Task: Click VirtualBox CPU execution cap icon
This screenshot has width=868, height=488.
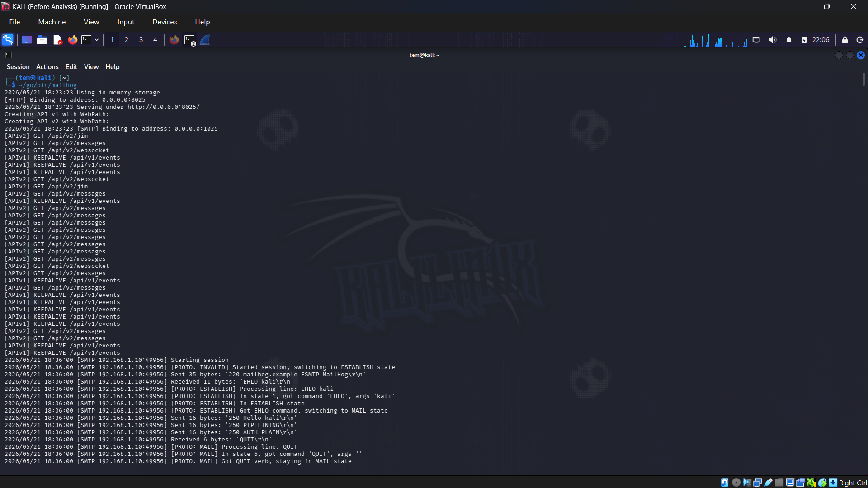Action: (x=811, y=483)
